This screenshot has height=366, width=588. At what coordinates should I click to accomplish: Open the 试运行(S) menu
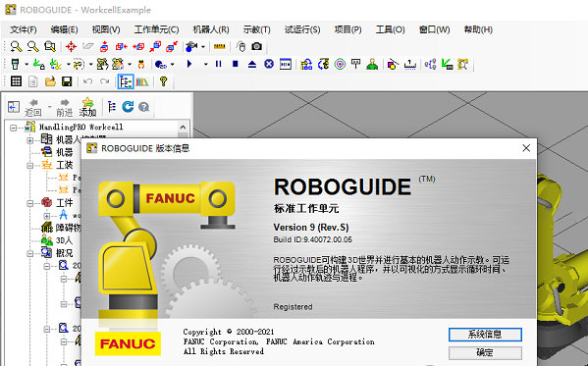tap(302, 29)
